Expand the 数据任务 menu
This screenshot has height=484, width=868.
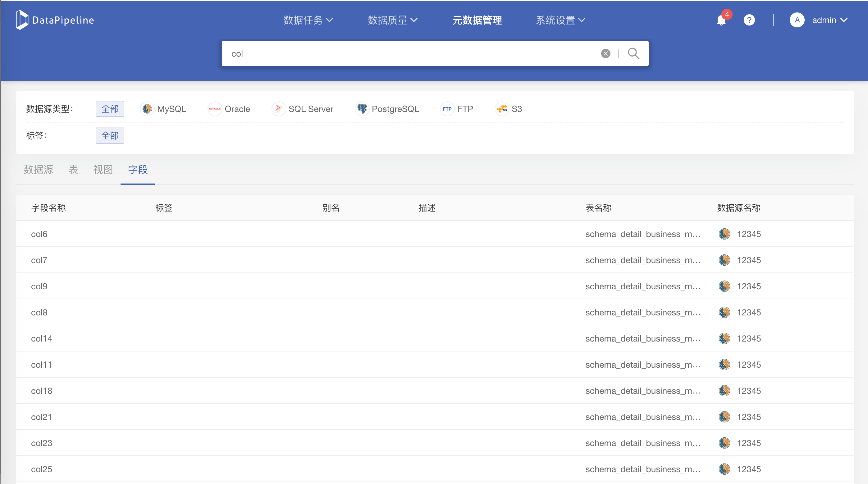308,20
